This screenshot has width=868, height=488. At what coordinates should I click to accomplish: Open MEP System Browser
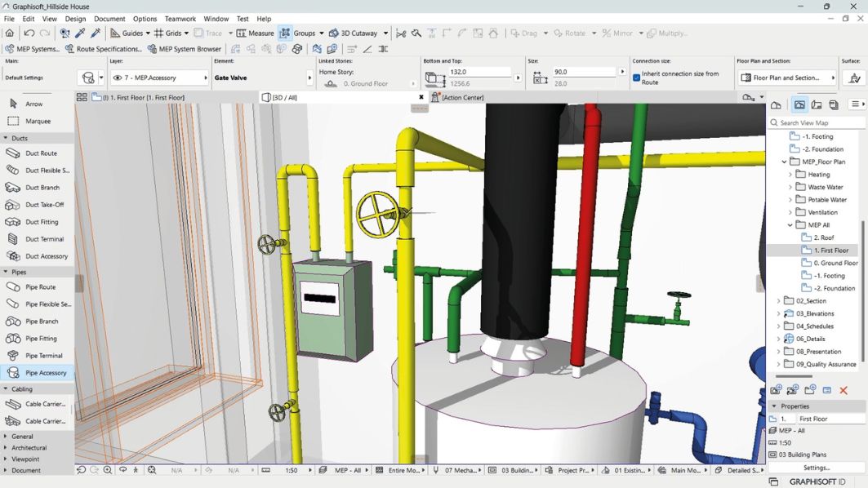(x=183, y=48)
